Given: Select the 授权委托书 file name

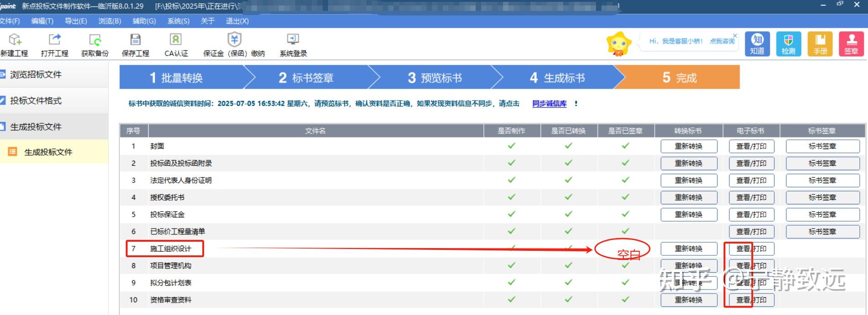Looking at the screenshot, I should [167, 197].
